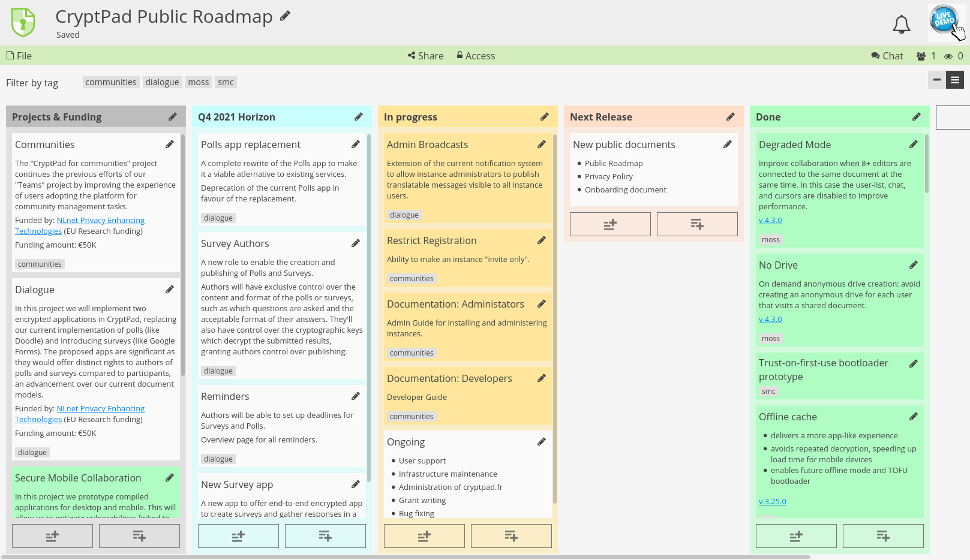The width and height of the screenshot is (970, 560).
Task: Edit the Admin Broadcasts card
Action: click(x=542, y=144)
